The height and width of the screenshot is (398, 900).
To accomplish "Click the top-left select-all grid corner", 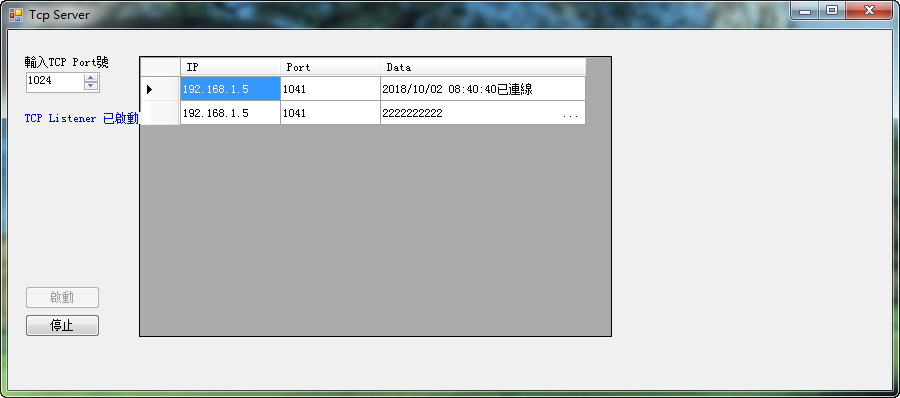I will tap(161, 67).
